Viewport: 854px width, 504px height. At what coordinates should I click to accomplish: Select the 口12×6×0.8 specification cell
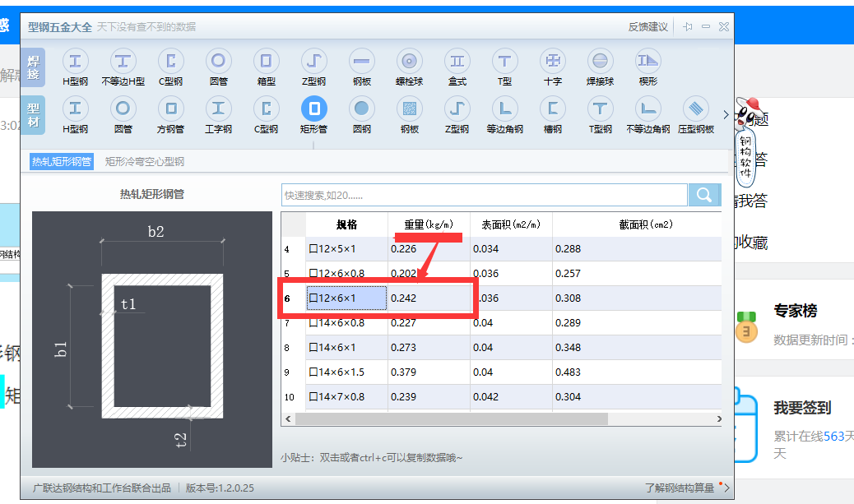346,273
